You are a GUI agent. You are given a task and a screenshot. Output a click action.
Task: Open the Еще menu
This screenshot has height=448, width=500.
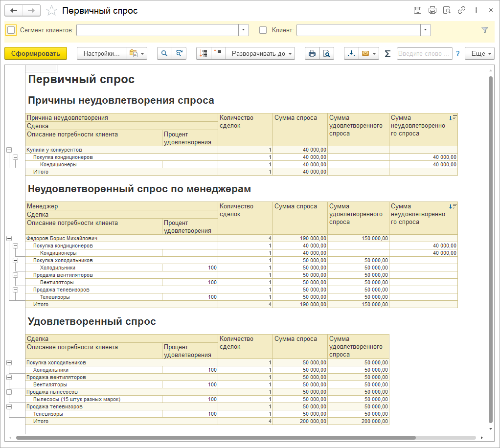(479, 54)
